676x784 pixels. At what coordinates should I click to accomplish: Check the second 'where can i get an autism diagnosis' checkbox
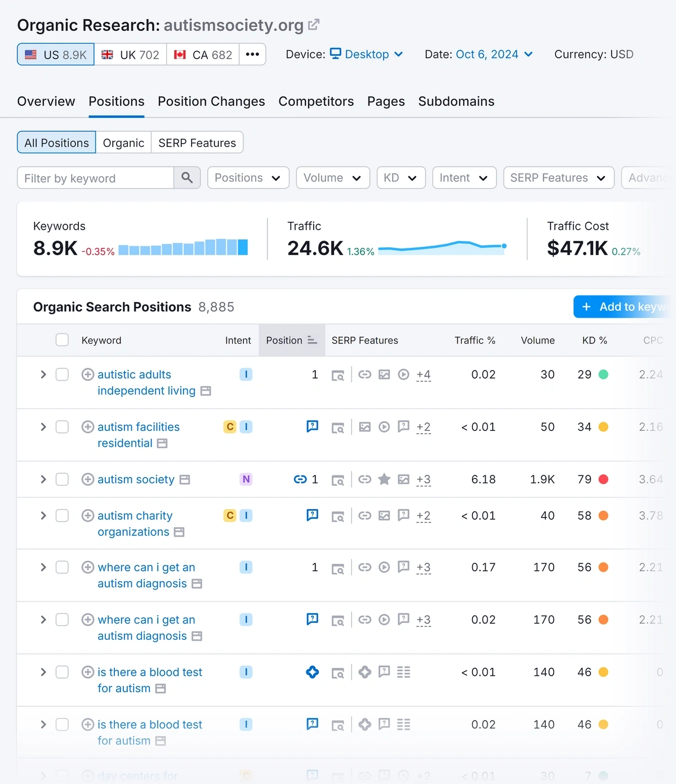pos(62,620)
